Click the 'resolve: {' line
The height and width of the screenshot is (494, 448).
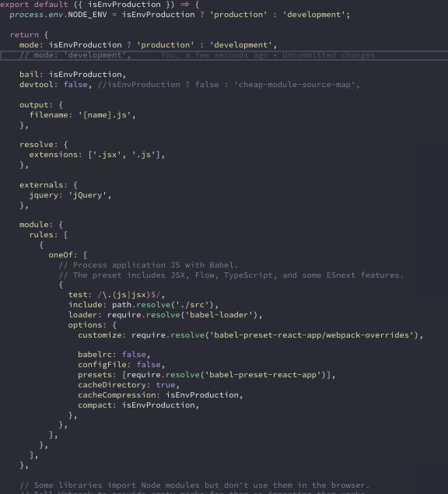pyautogui.click(x=44, y=145)
